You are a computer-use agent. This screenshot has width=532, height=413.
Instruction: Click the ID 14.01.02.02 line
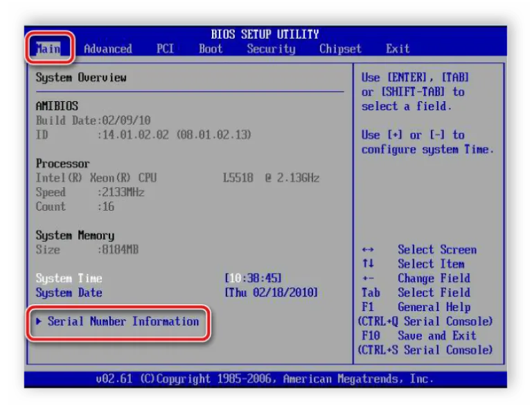point(143,135)
